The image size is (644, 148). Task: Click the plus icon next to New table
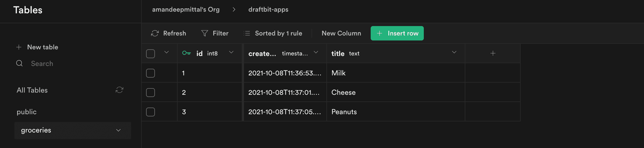coord(19,47)
